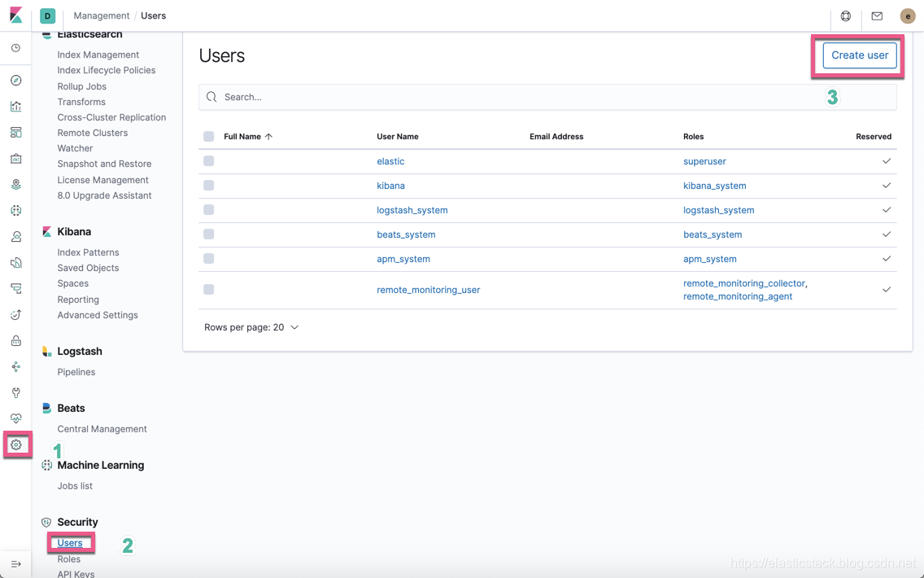Open remote_monitoring_user link
924x578 pixels.
point(429,290)
